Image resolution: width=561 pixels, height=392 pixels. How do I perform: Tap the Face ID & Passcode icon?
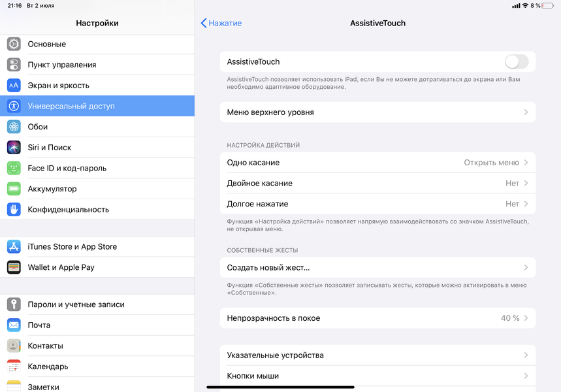(14, 169)
